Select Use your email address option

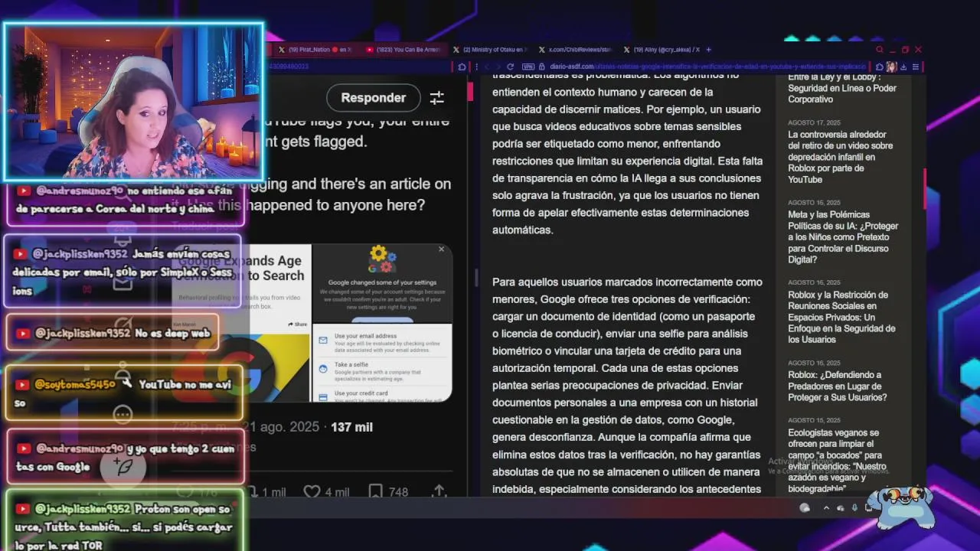pyautogui.click(x=382, y=342)
